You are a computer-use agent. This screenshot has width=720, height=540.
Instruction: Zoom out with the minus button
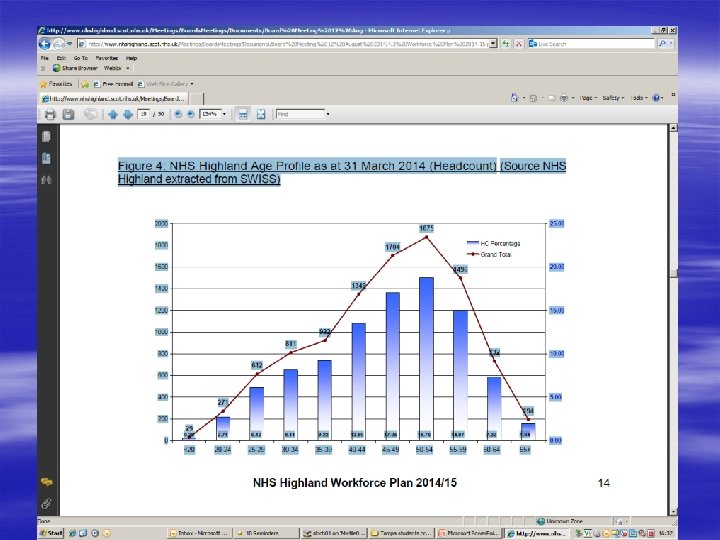click(178, 114)
